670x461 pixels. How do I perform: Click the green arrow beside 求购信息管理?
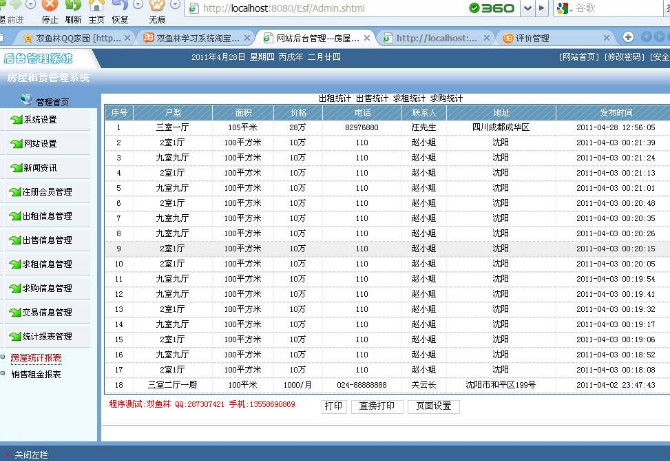coord(15,288)
